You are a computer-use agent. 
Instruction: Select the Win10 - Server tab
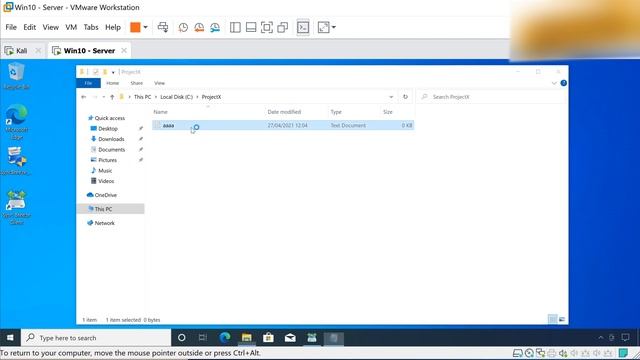(x=89, y=51)
